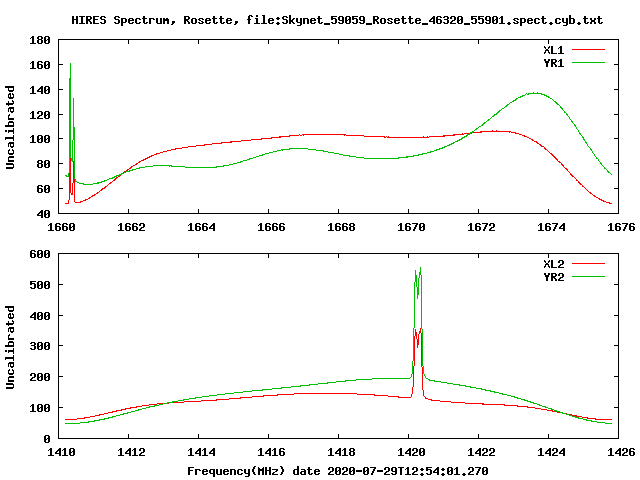Click the 1414 x-axis tick label

(201, 452)
